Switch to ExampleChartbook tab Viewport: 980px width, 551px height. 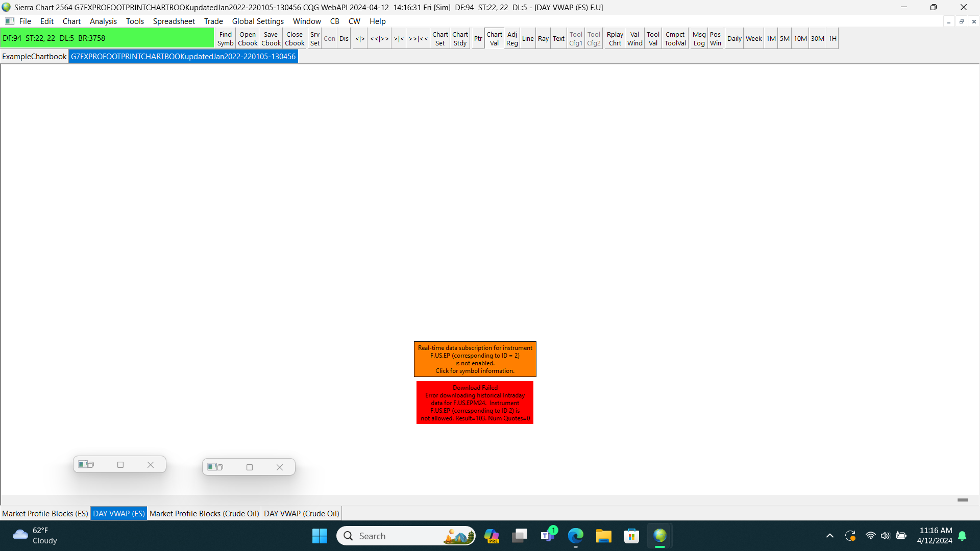(x=34, y=57)
